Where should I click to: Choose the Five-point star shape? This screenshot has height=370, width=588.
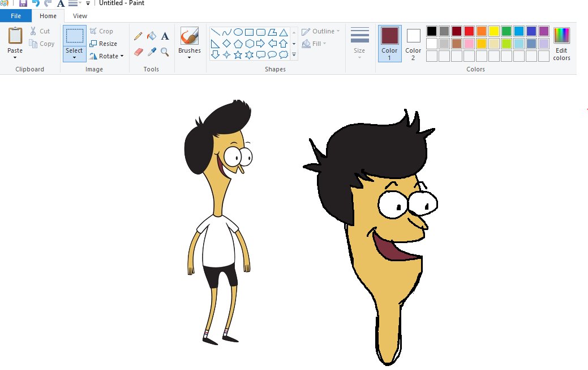pyautogui.click(x=238, y=55)
